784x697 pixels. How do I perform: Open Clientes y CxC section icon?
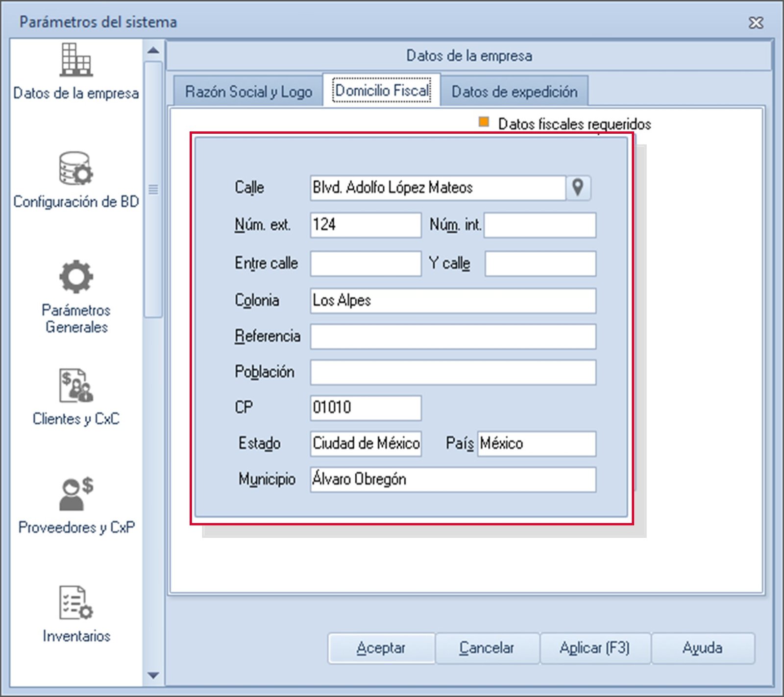click(76, 385)
